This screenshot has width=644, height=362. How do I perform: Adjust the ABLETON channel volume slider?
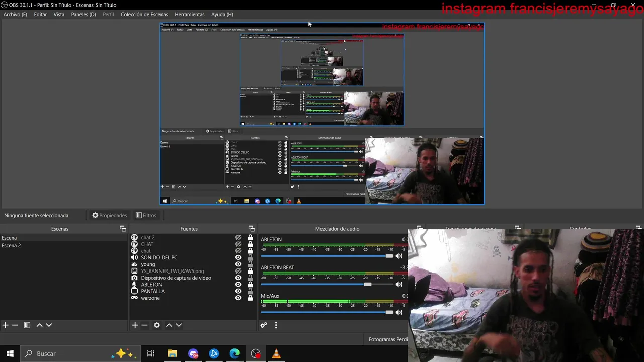(x=327, y=256)
